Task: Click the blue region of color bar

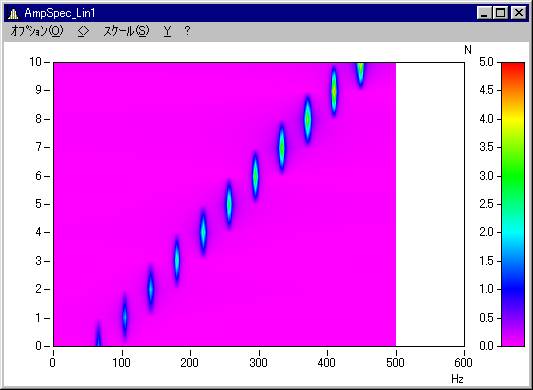Action: point(513,289)
